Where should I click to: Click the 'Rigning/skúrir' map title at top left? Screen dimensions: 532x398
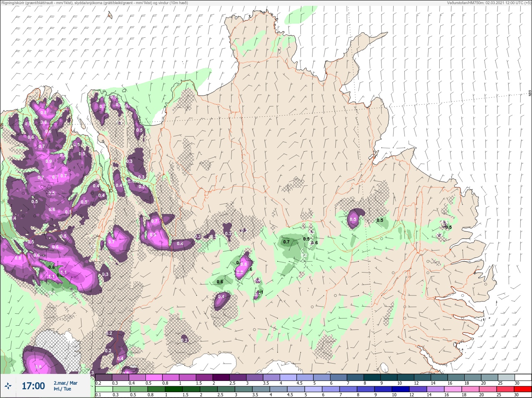click(95, 3)
